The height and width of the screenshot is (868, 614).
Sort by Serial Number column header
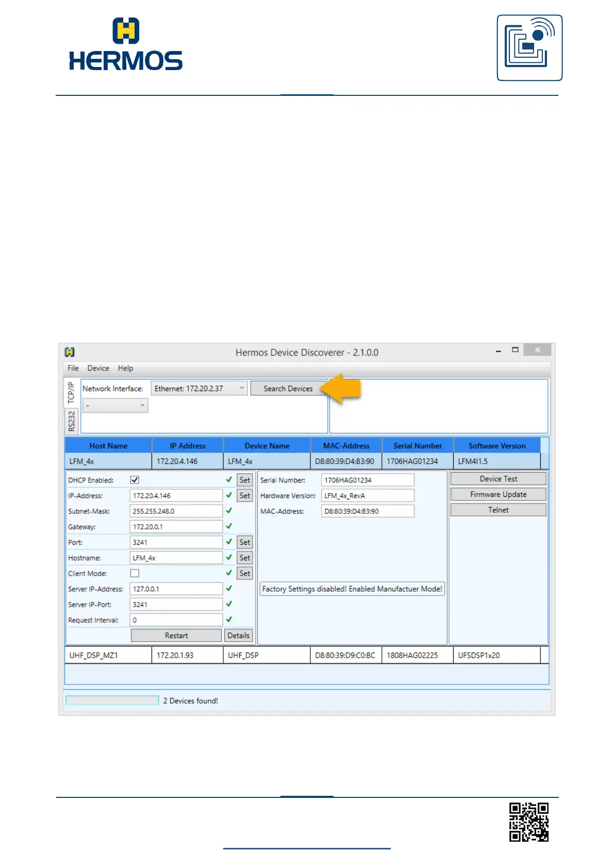pos(418,446)
